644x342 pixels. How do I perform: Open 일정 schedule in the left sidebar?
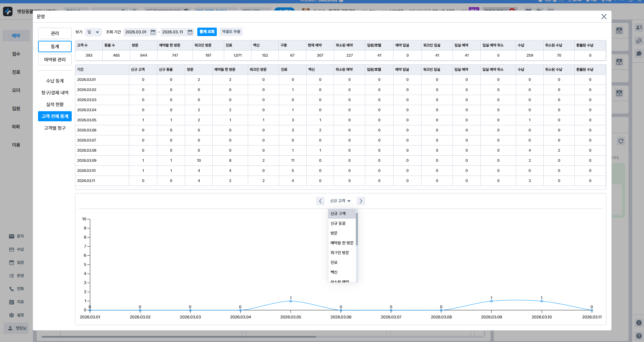[16, 262]
